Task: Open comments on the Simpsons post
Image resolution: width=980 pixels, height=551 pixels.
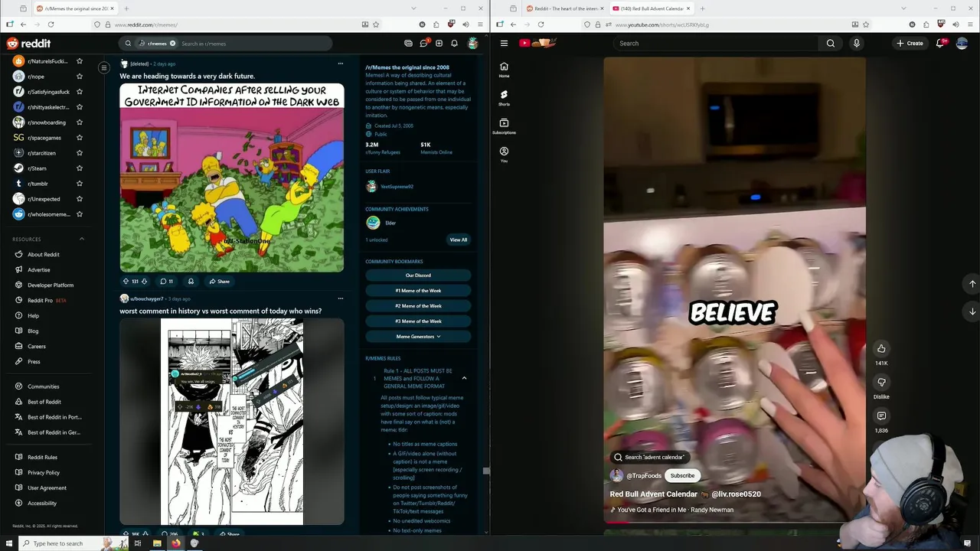Action: [166, 282]
